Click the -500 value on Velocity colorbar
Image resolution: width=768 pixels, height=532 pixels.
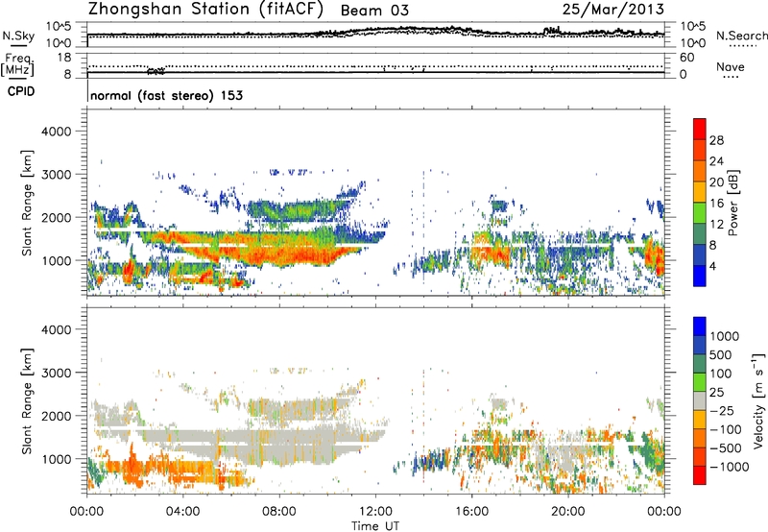pos(726,448)
